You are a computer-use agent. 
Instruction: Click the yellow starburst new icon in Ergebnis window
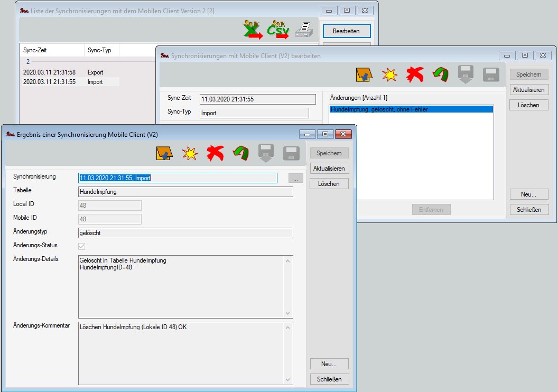189,153
